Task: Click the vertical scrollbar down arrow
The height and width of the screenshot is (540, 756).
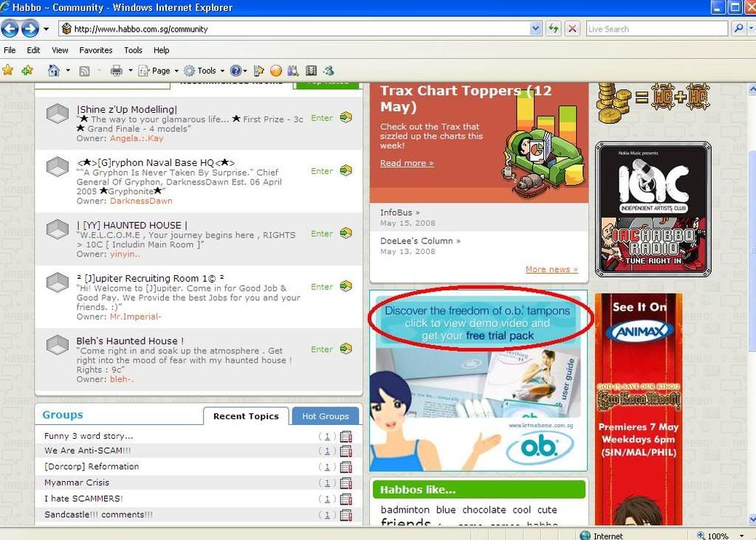Action: click(x=752, y=519)
